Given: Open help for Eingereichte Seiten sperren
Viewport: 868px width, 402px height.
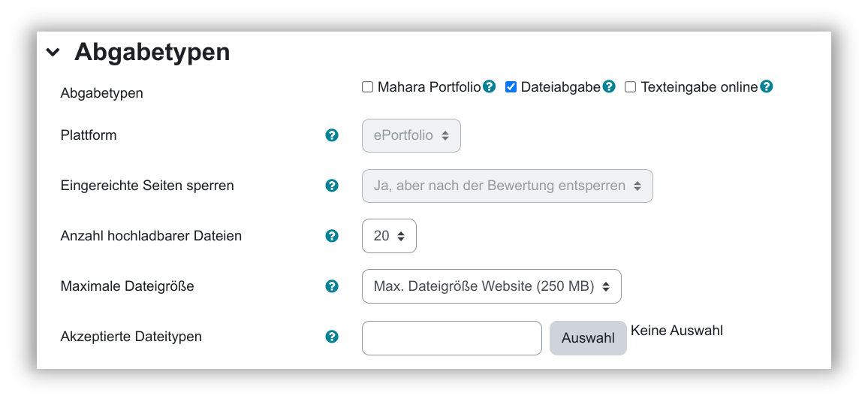Looking at the screenshot, I should point(332,186).
